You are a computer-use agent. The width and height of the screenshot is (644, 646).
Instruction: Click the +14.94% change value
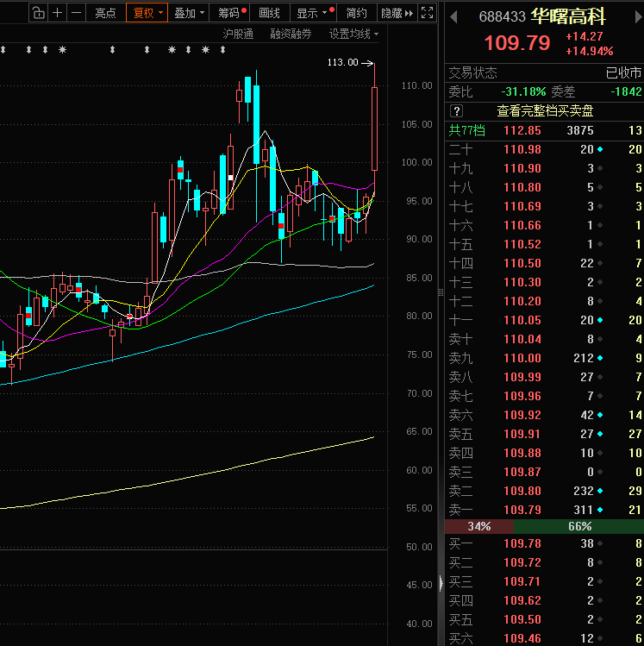point(589,51)
